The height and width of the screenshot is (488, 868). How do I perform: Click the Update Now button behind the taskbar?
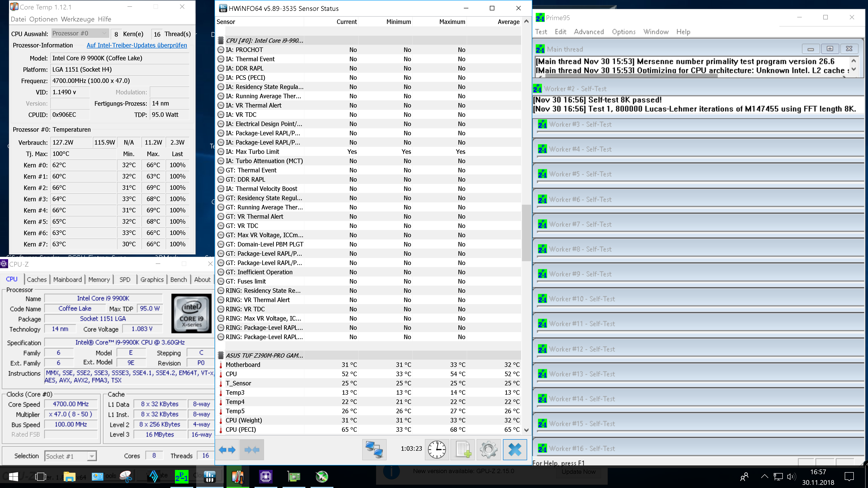579,472
